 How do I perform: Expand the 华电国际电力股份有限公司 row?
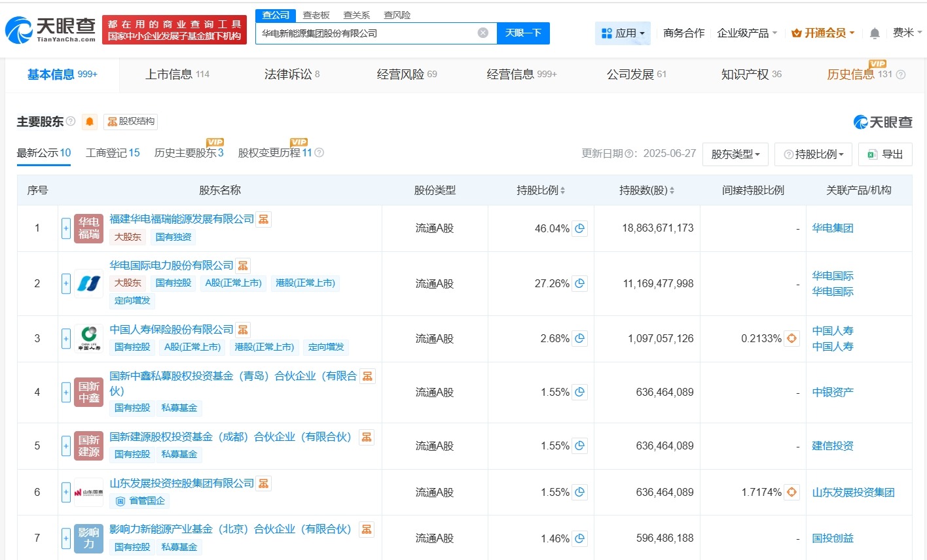65,283
